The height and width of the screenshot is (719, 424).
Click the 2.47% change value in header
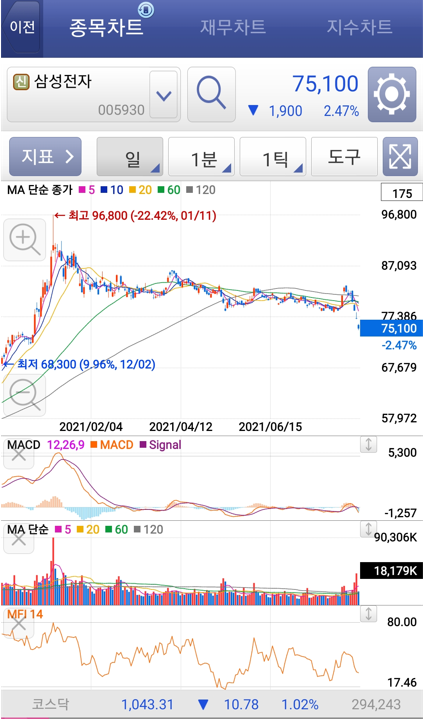pyautogui.click(x=341, y=111)
